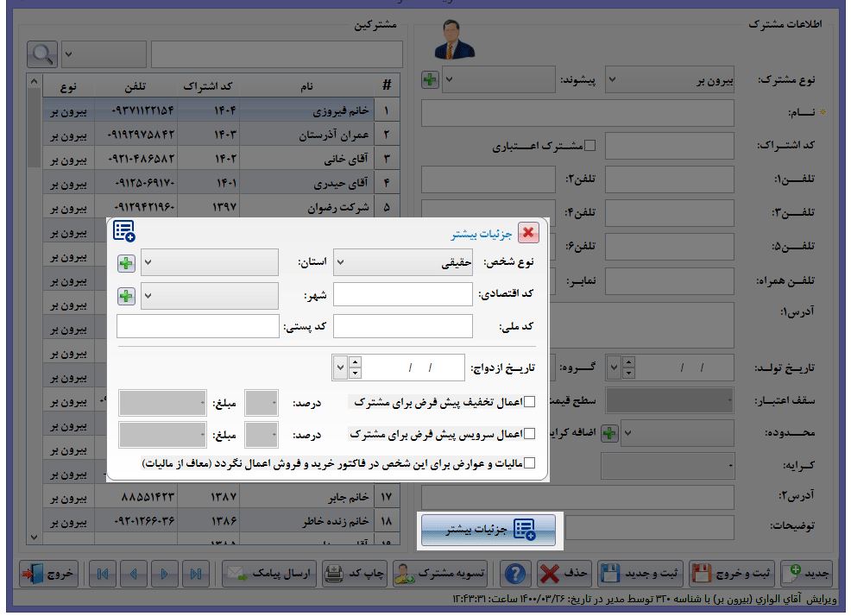Increase تاریخ ازدواج date with up arrow

[355, 362]
